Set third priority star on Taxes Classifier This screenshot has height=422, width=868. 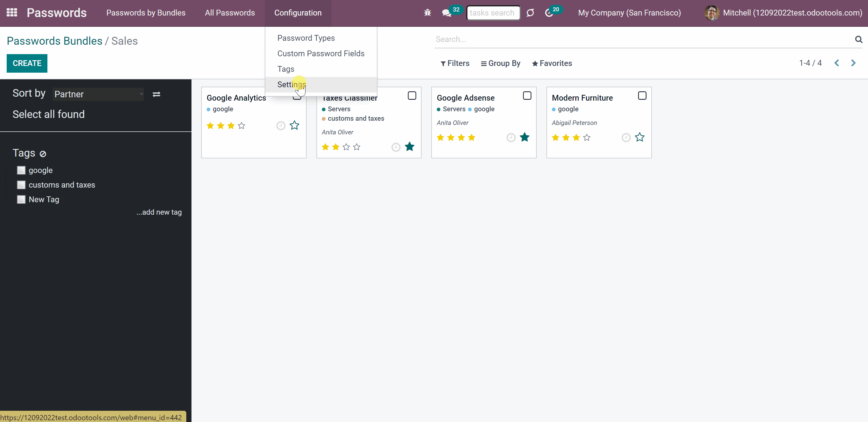346,147
